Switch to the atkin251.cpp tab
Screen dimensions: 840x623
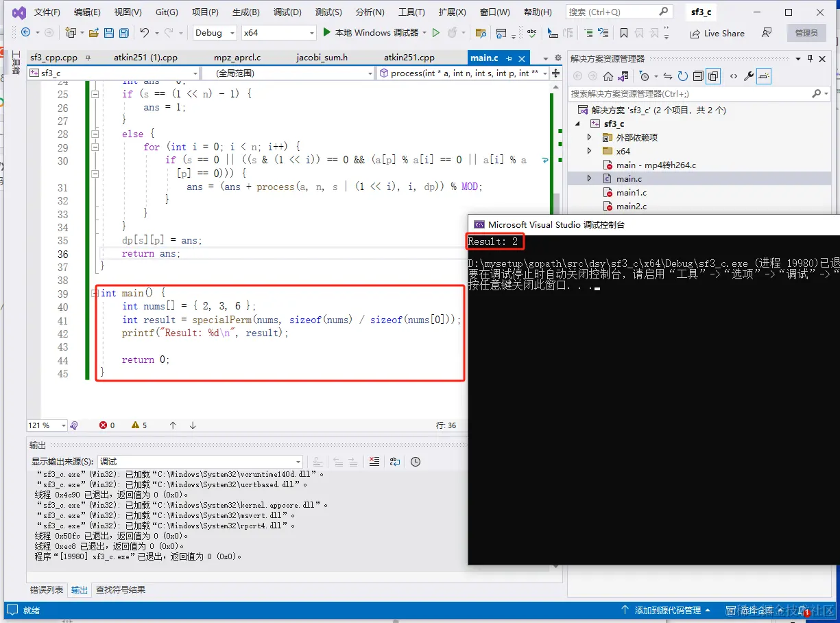click(x=409, y=58)
